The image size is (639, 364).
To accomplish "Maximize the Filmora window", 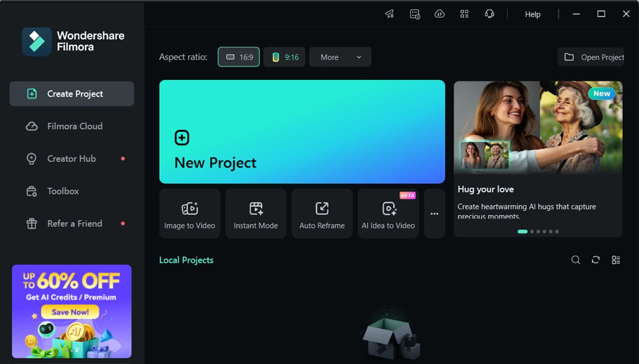I will point(601,14).
